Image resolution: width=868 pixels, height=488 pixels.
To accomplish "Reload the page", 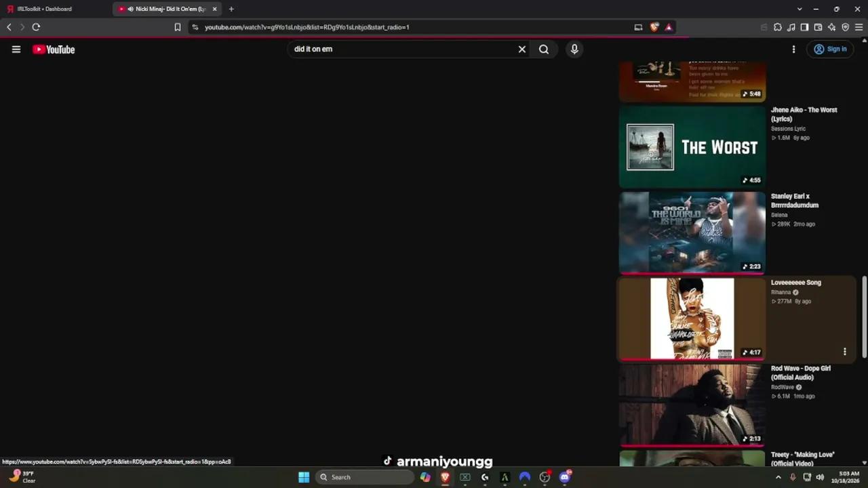I will [36, 27].
